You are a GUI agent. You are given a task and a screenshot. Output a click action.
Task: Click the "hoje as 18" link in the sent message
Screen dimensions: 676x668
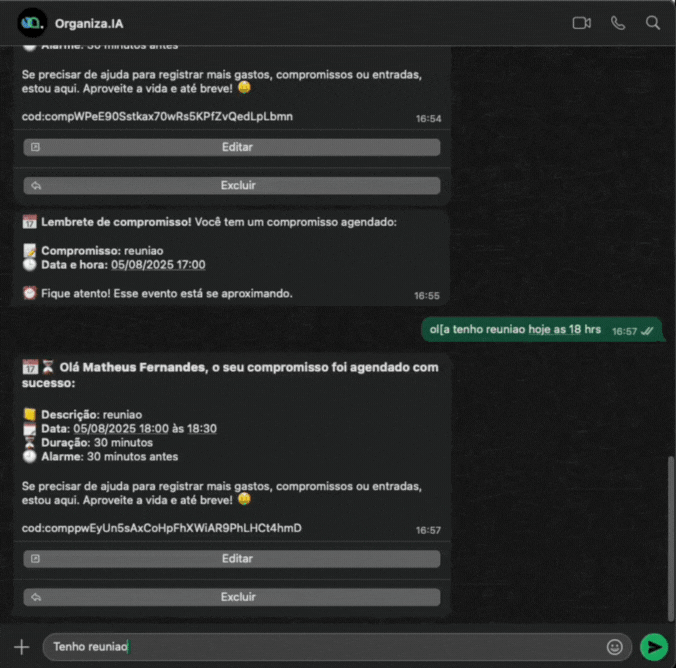[554, 329]
